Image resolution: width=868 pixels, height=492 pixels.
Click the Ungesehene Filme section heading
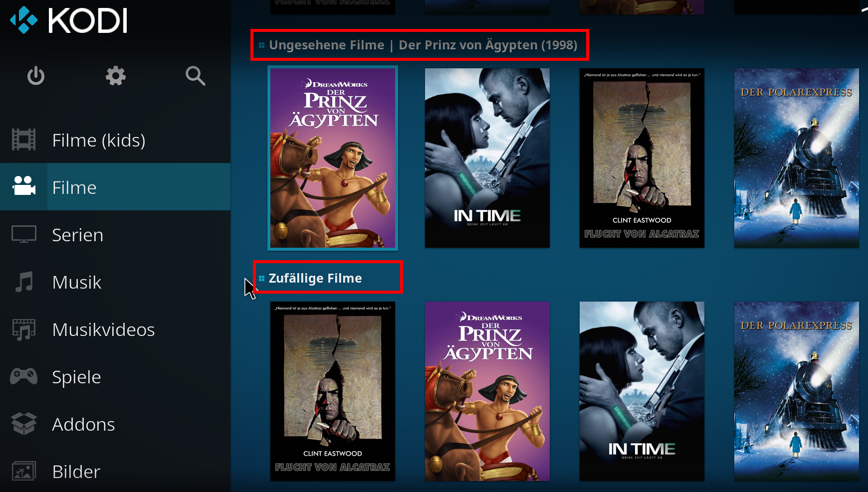327,45
